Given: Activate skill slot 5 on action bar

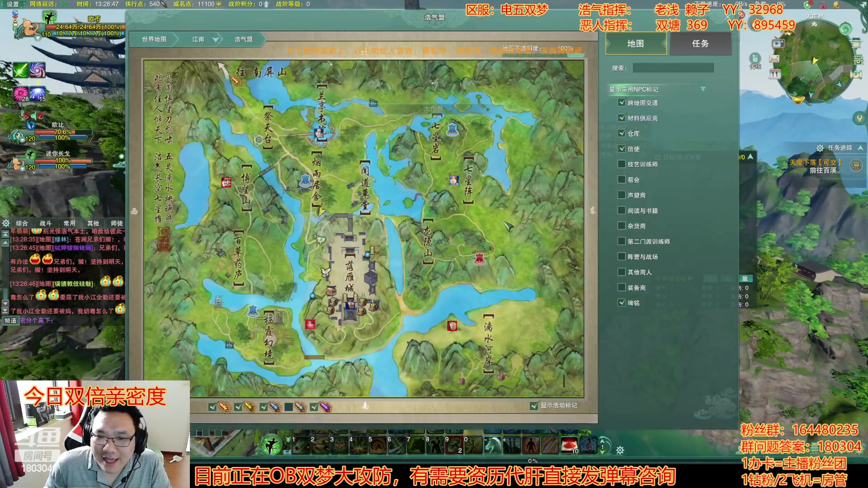Looking at the screenshot, I should click(x=377, y=445).
